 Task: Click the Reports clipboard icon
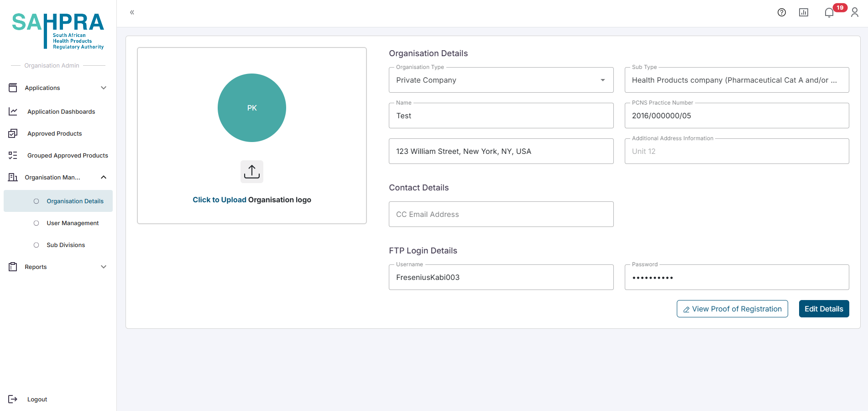[13, 267]
